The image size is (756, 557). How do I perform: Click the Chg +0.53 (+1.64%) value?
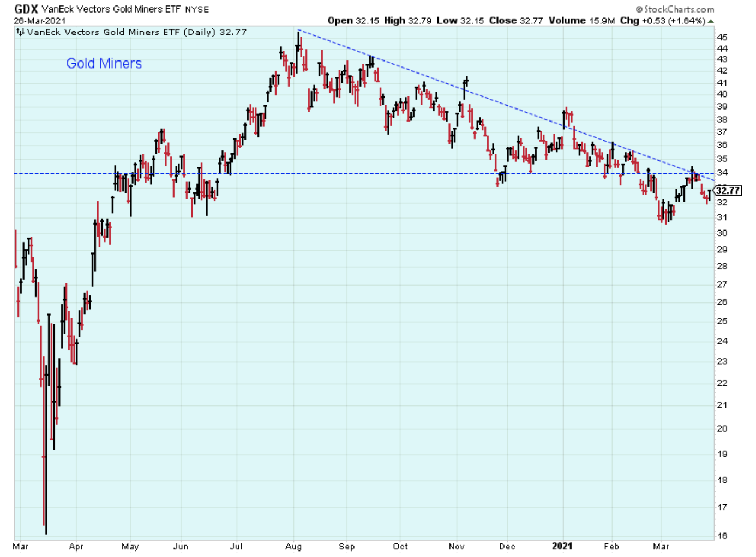(663, 21)
